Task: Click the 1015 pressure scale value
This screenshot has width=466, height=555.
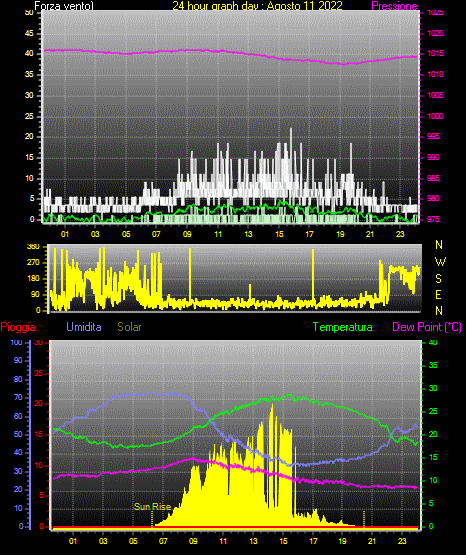Action: point(435,53)
